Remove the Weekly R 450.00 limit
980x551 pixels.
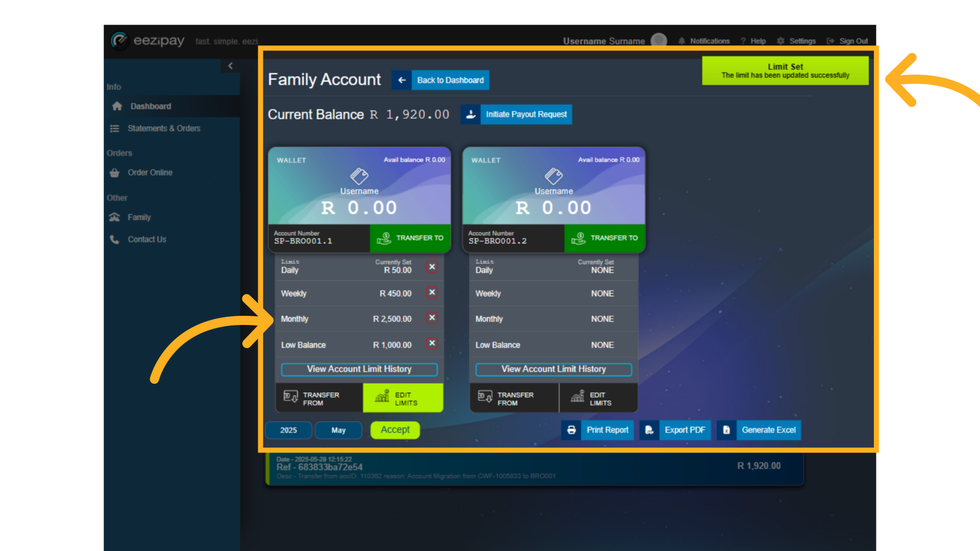pos(432,292)
